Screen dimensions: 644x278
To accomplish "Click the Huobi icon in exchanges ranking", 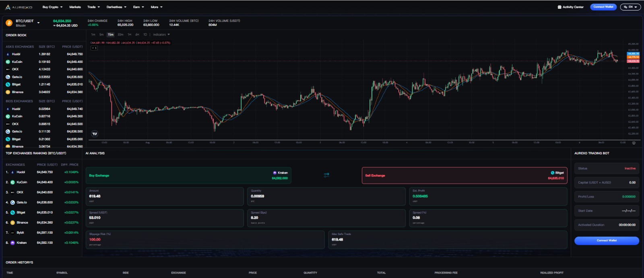I will point(12,172).
